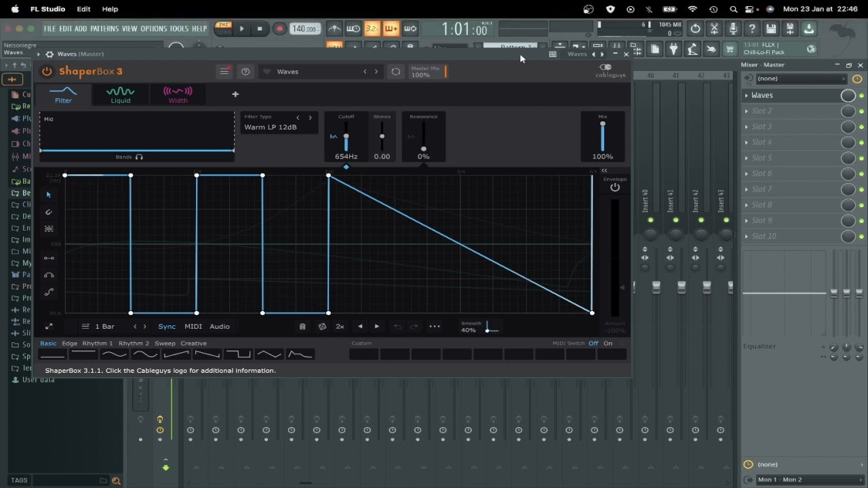Screen dimensions: 868x488
Task: Shift the wave left with arrow
Action: pyautogui.click(x=360, y=327)
